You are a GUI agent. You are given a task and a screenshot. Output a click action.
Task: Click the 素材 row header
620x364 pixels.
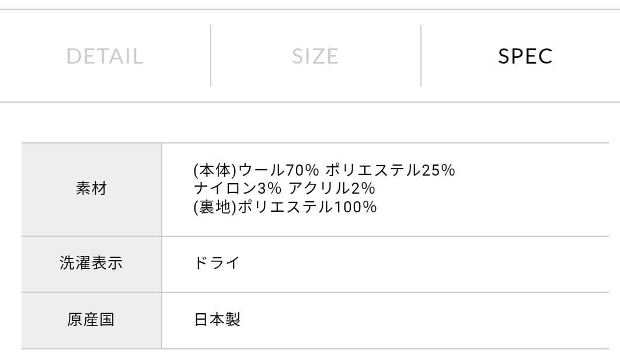coord(91,189)
